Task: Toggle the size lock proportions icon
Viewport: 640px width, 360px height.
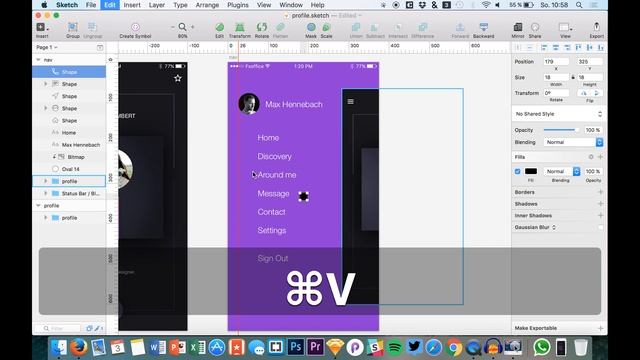Action: pyautogui.click(x=573, y=77)
